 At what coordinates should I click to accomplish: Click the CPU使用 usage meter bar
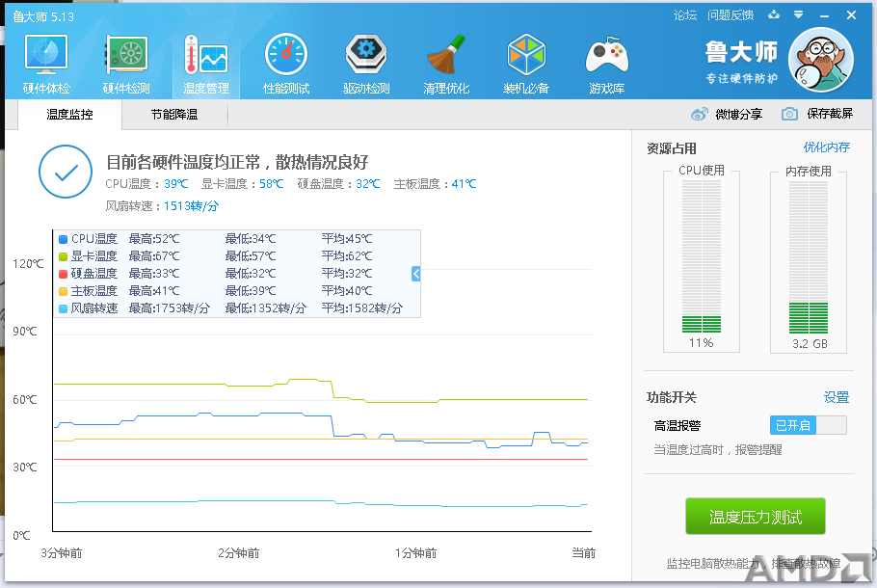(702, 256)
